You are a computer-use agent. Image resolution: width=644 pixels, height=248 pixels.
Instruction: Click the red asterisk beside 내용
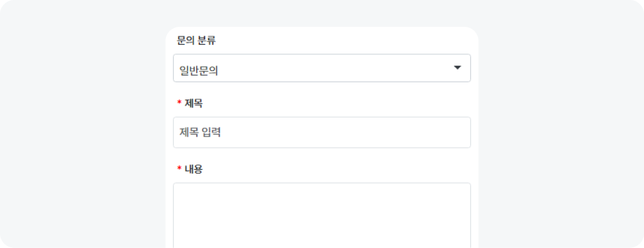click(x=179, y=169)
